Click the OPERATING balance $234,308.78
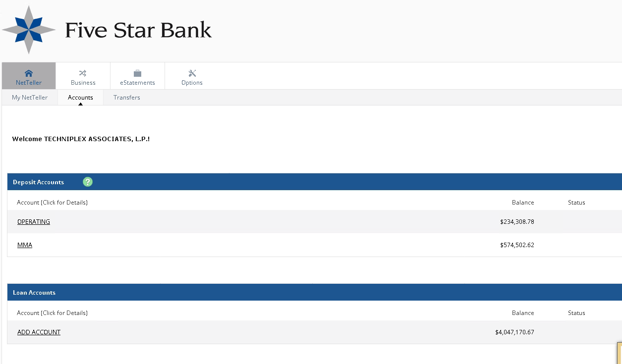 click(517, 221)
